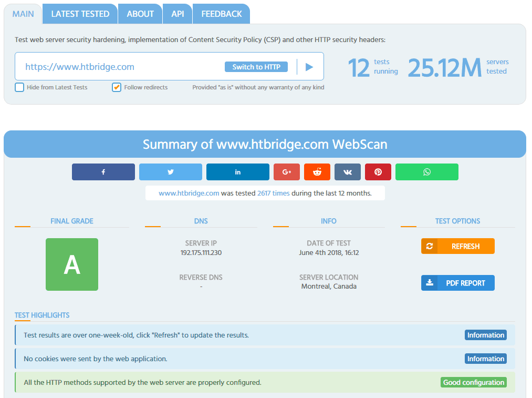Share results on VK

[348, 172]
